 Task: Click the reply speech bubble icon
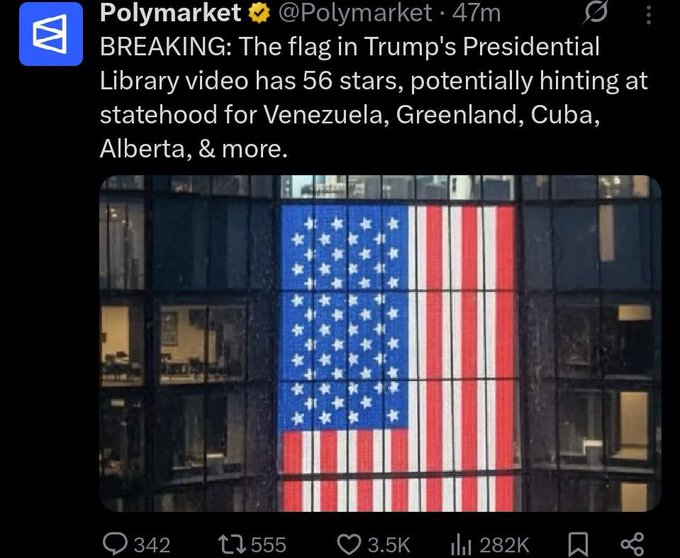[116, 543]
